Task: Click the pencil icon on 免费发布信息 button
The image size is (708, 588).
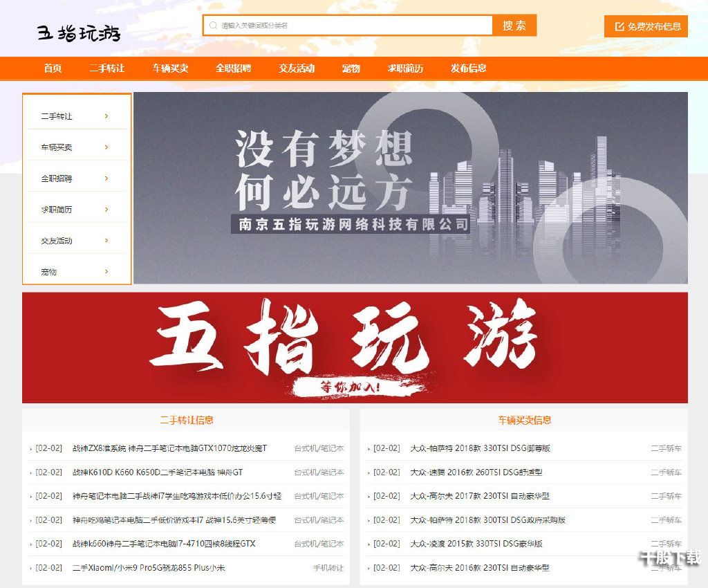Action: 618,26
